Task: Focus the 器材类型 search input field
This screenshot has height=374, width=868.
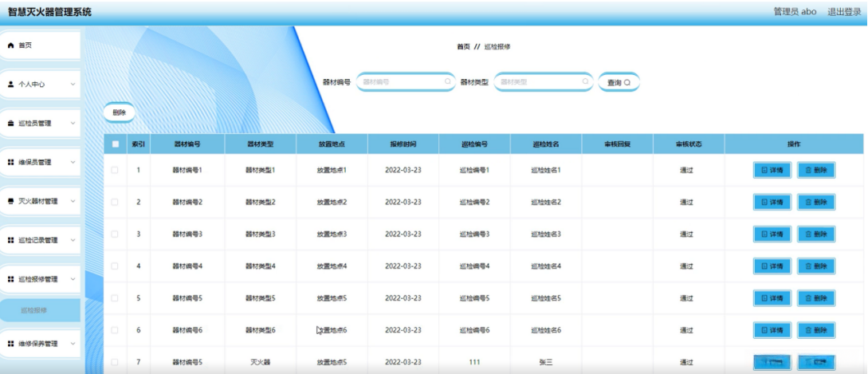Action: click(543, 82)
